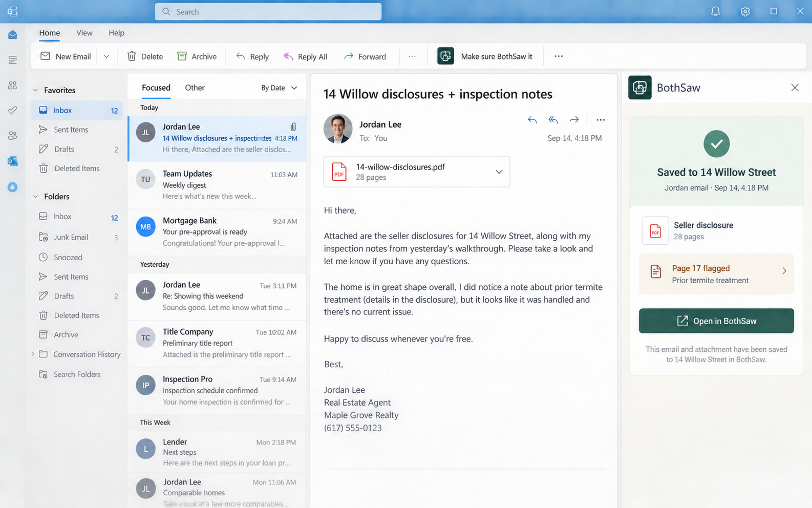Click reply arrow icon in message header

point(532,120)
